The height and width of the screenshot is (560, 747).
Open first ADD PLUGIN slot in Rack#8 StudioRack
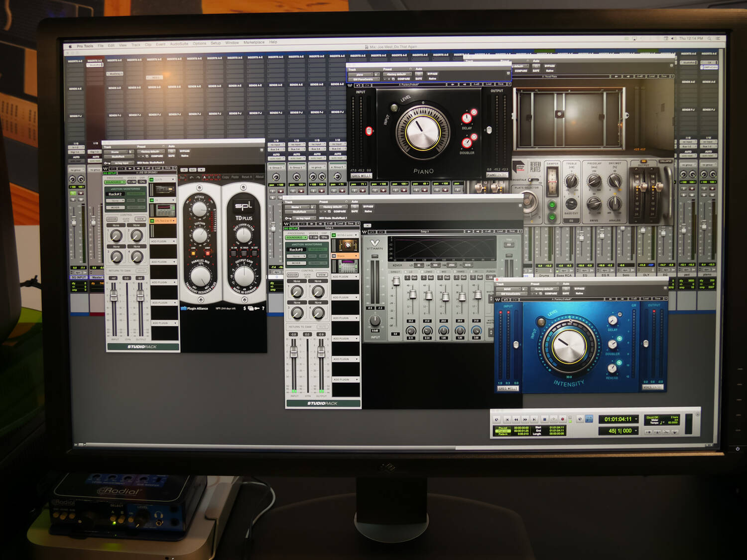coord(345,277)
